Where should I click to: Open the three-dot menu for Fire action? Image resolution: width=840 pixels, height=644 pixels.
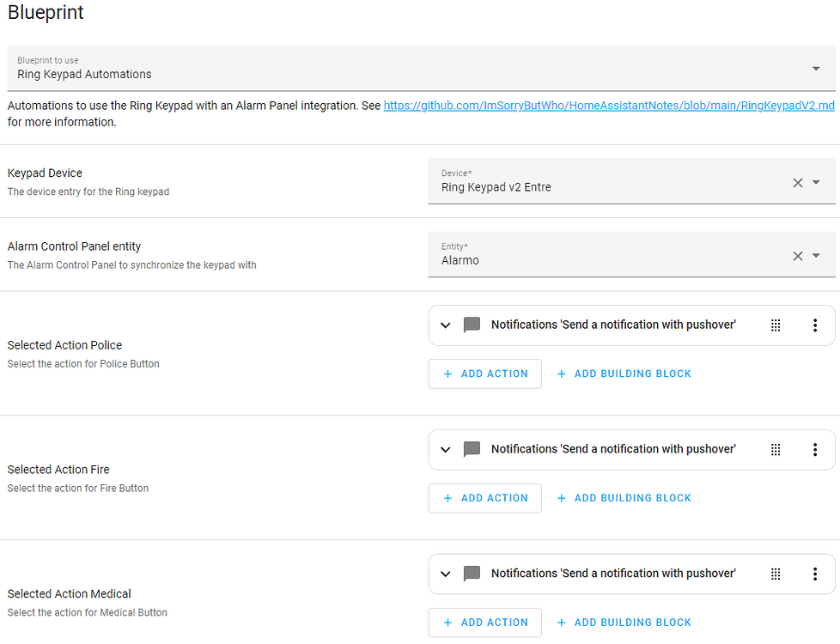tap(814, 450)
